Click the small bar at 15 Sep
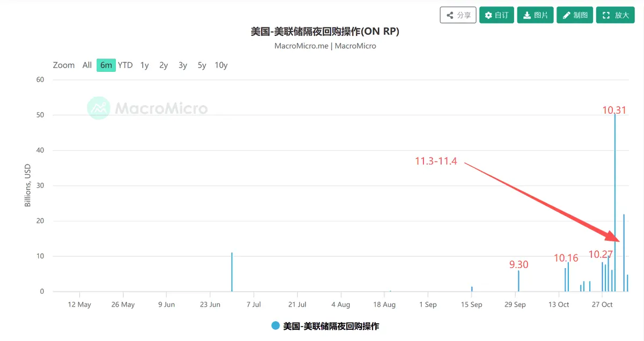 [x=472, y=289]
